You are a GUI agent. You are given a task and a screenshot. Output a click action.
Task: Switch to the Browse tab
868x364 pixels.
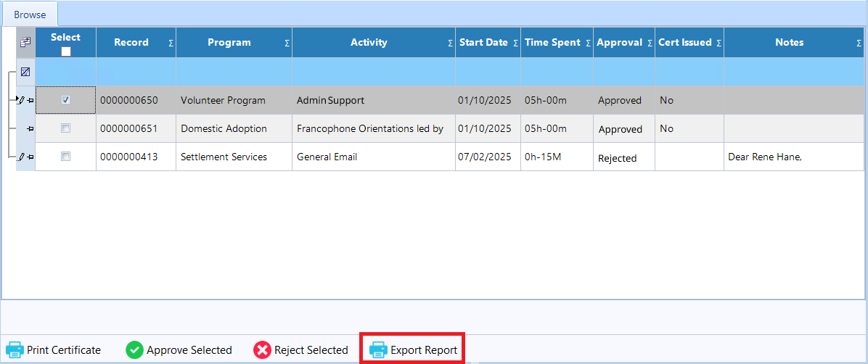pyautogui.click(x=30, y=15)
